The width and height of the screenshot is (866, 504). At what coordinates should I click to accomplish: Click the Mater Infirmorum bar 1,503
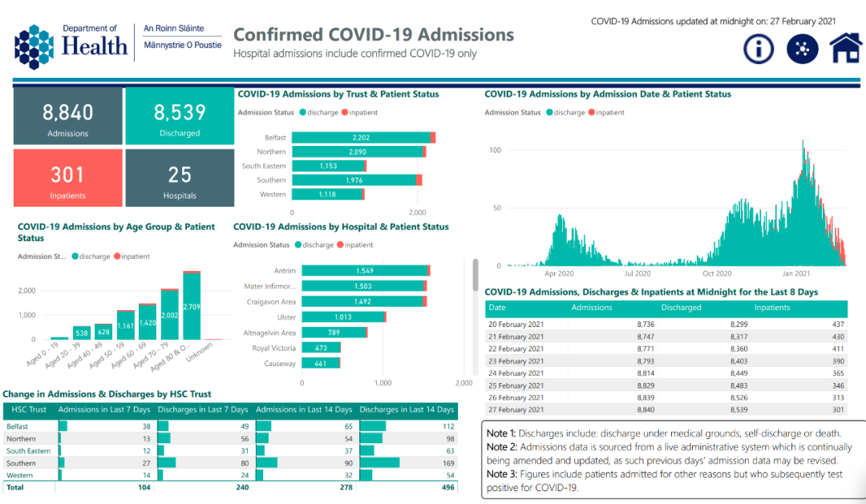[363, 286]
